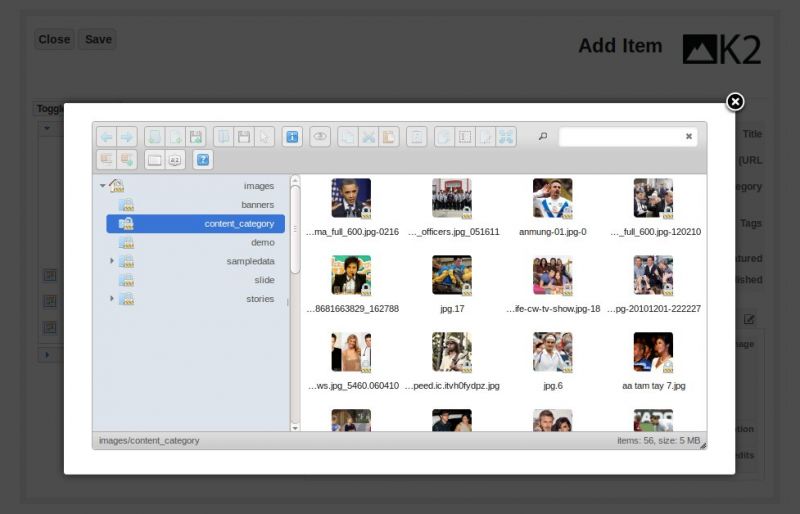
Task: Click the scrollbar up arrow
Action: pos(295,180)
